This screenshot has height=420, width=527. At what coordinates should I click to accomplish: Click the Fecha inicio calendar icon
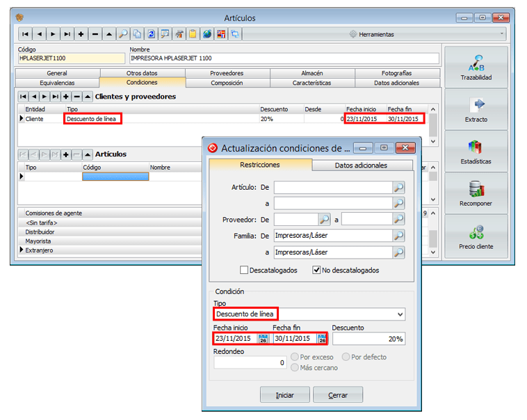263,339
